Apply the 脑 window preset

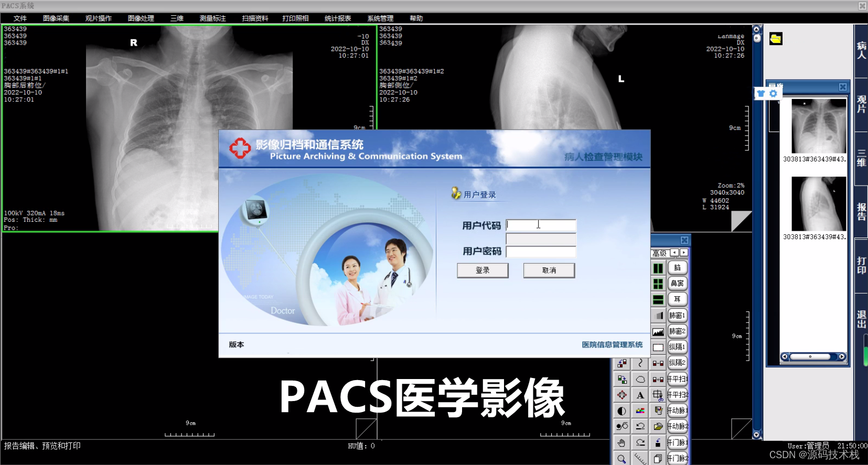[x=677, y=268]
